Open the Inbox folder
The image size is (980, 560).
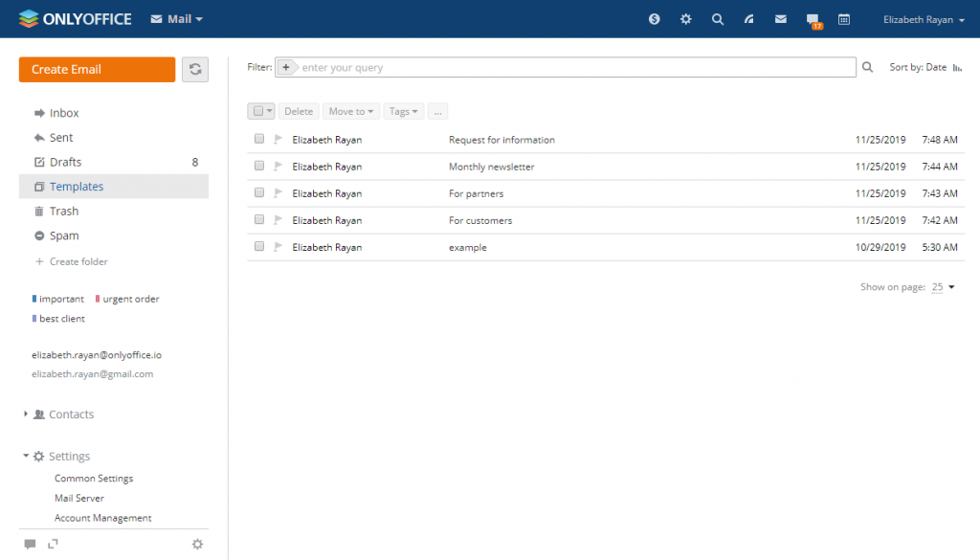point(114,113)
